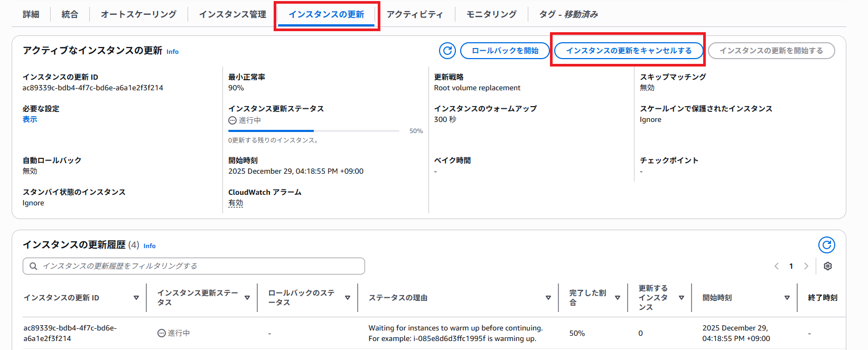
Task: Go to next history page
Action: 806,266
